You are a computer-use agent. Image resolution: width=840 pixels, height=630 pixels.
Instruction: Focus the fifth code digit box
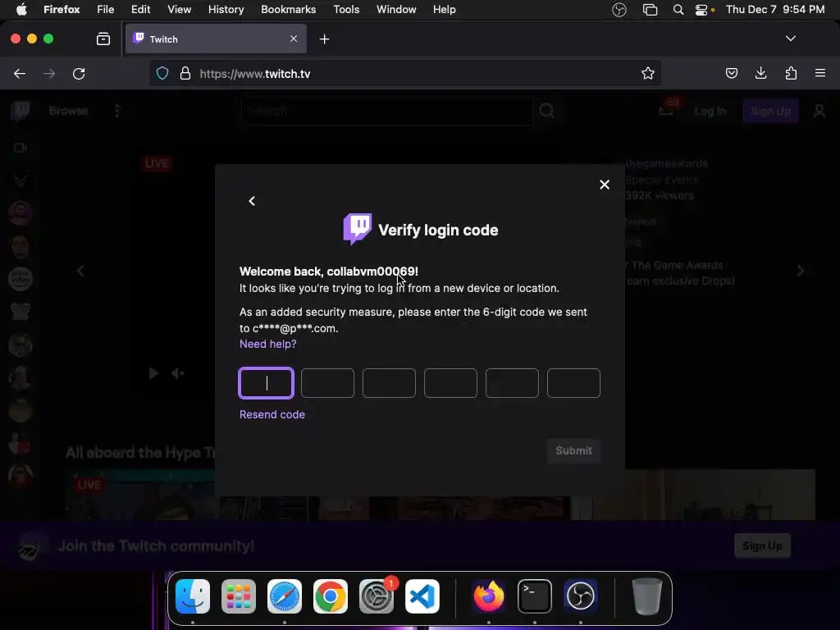(512, 383)
